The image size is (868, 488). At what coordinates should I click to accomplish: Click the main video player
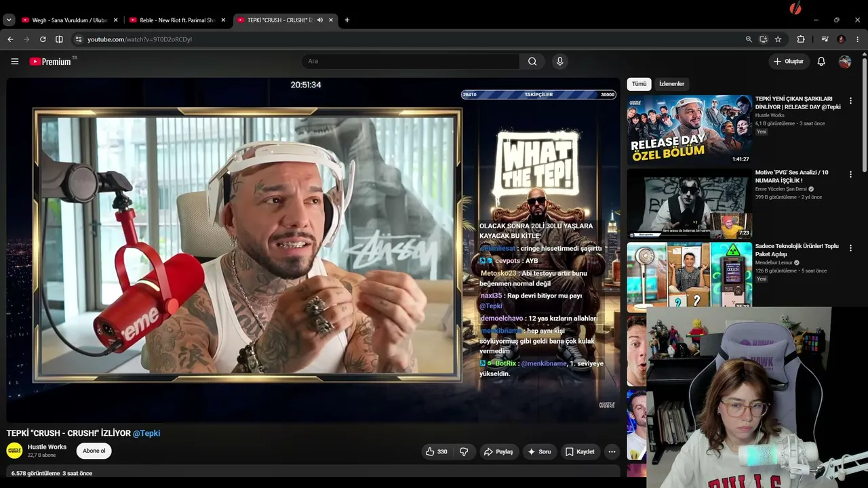[x=313, y=250]
